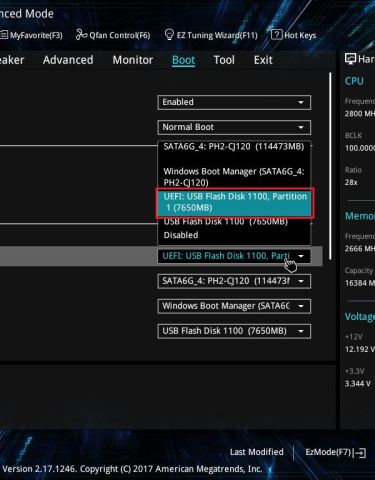Click the vertical scrollbar of settings panel
This screenshot has width=375, height=480.
point(330,166)
